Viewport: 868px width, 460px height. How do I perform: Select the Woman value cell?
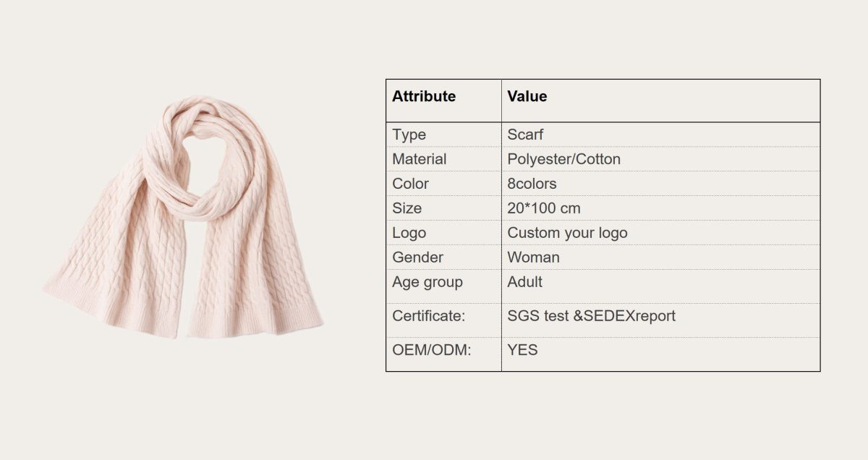click(x=533, y=257)
